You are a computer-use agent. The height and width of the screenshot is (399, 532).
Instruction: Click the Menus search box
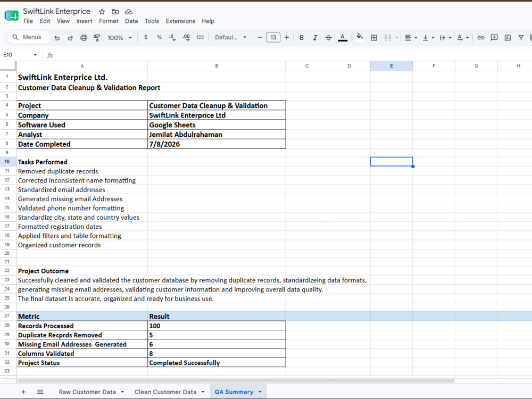pos(29,37)
